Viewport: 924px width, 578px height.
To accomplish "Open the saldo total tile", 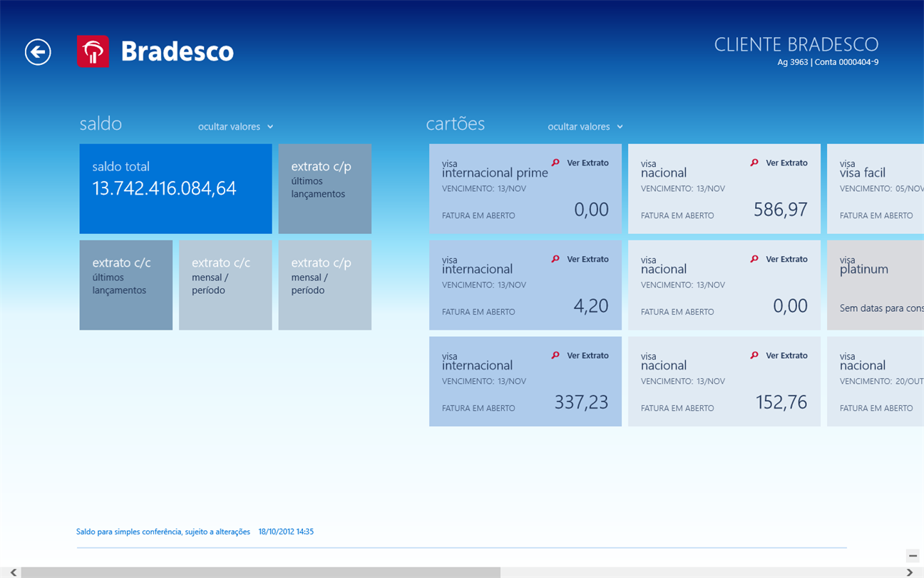I will (175, 189).
